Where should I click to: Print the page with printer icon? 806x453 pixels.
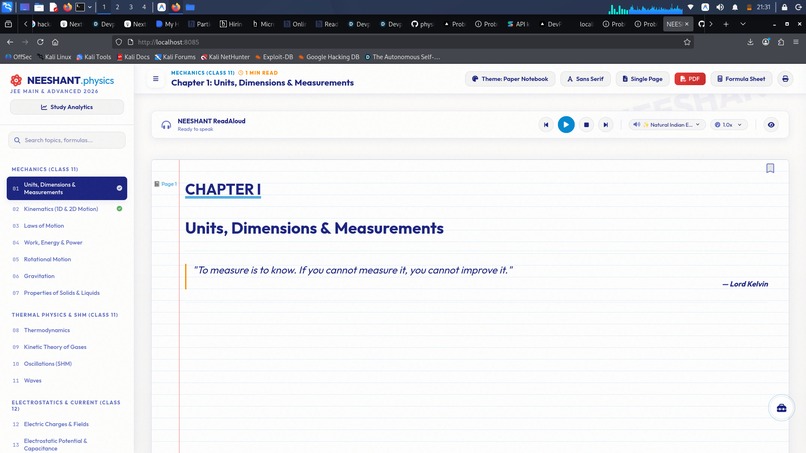[785, 79]
